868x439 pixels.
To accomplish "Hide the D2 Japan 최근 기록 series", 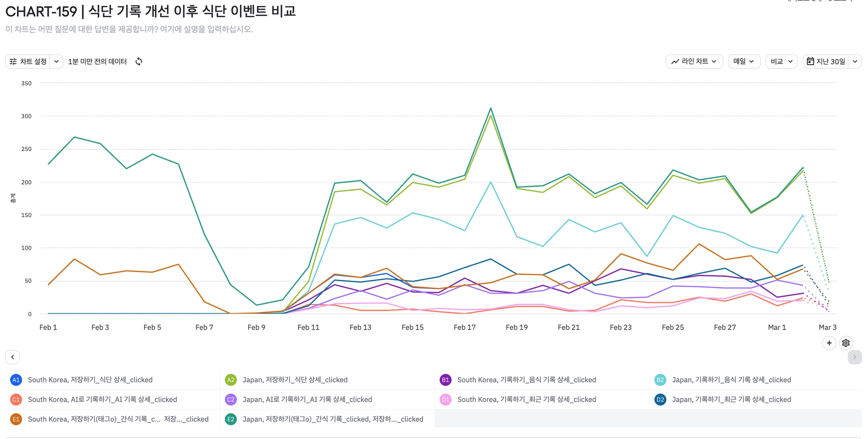I will point(731,400).
